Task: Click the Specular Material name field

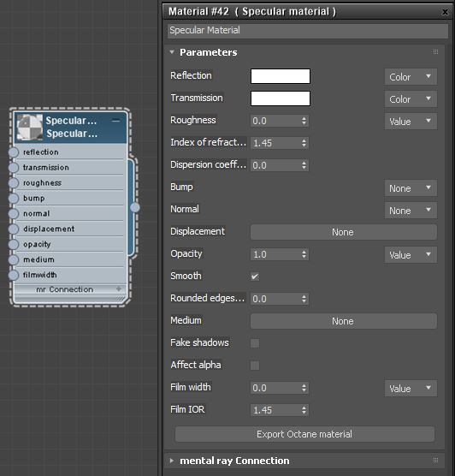Action: tap(308, 31)
